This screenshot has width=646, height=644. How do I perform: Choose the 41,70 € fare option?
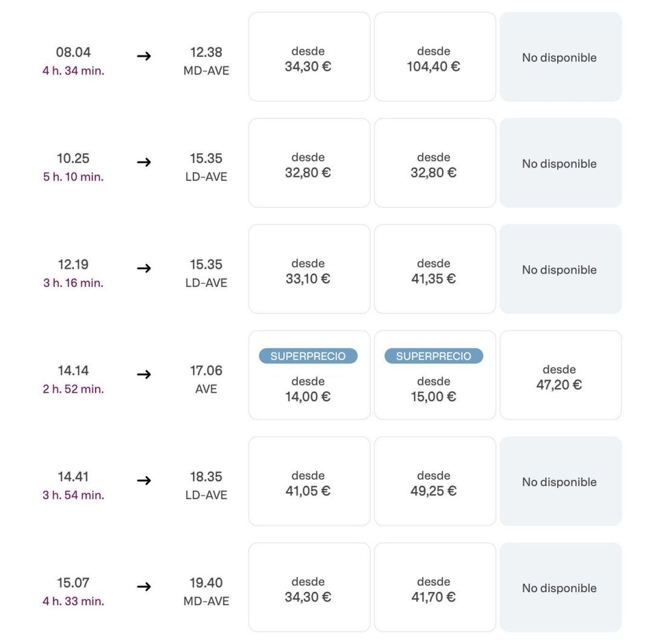434,588
